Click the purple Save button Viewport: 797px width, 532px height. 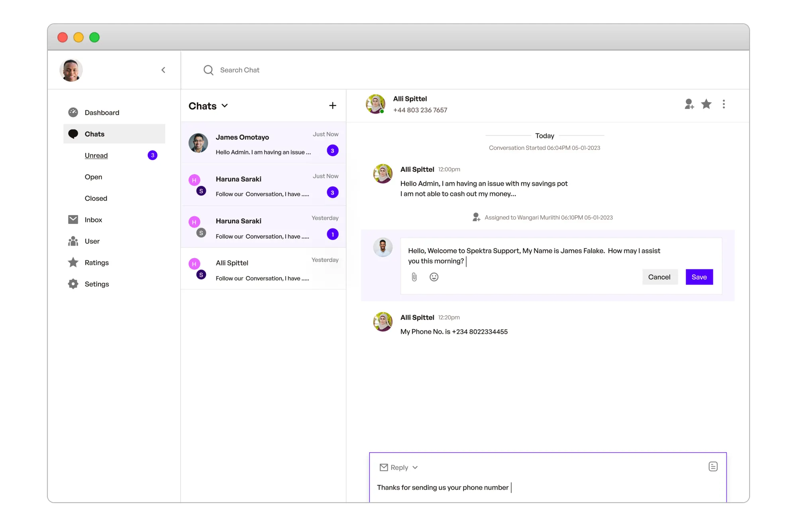coord(699,277)
